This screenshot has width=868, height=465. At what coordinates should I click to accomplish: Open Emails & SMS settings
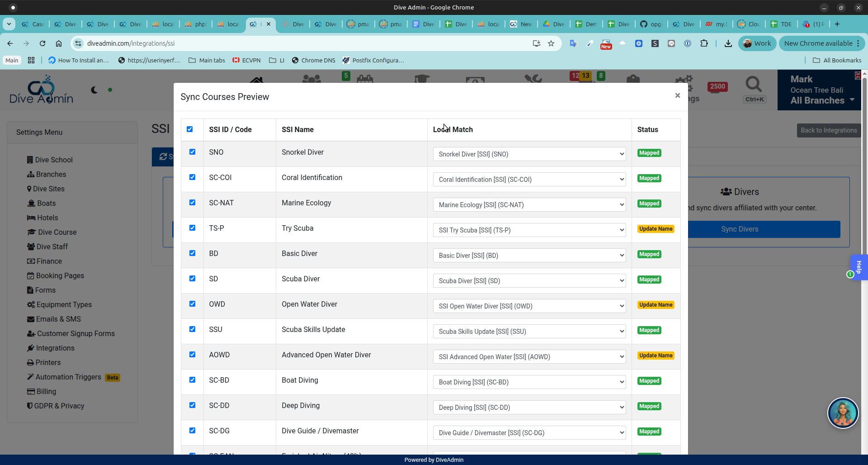(54, 319)
